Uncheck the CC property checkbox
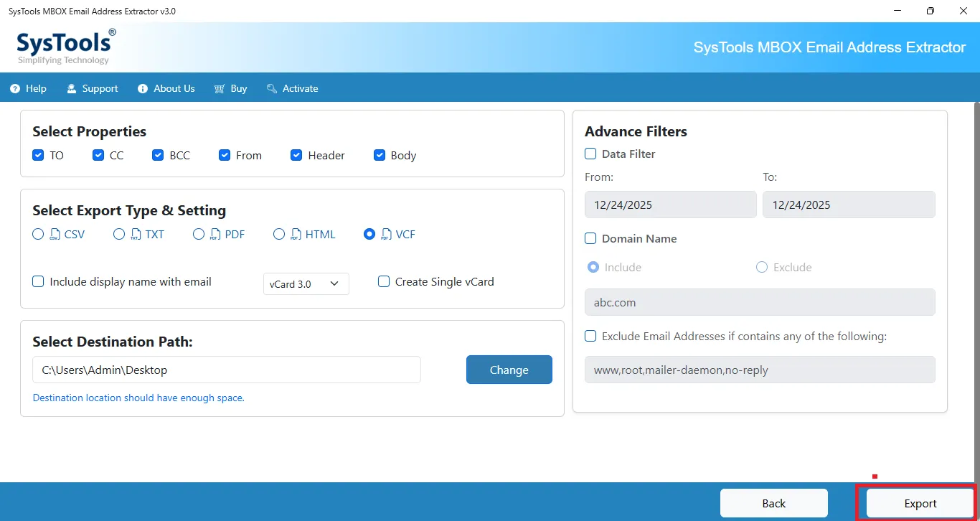 point(98,155)
